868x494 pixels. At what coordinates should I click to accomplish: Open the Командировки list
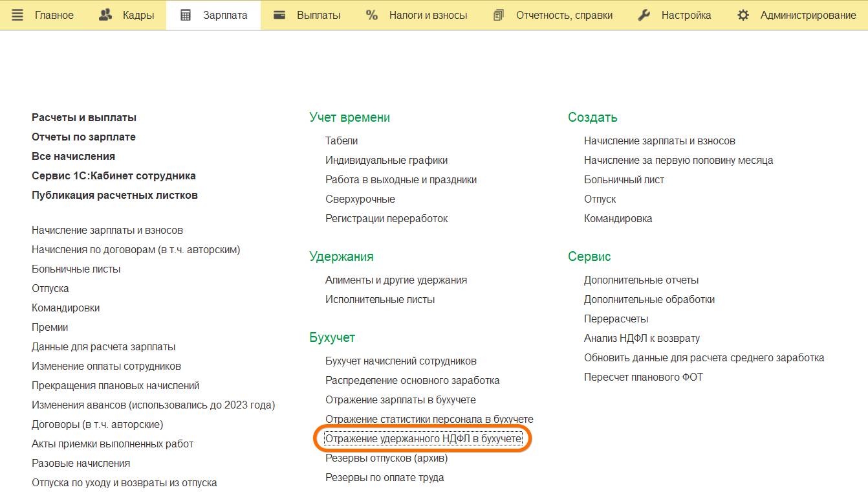(66, 308)
